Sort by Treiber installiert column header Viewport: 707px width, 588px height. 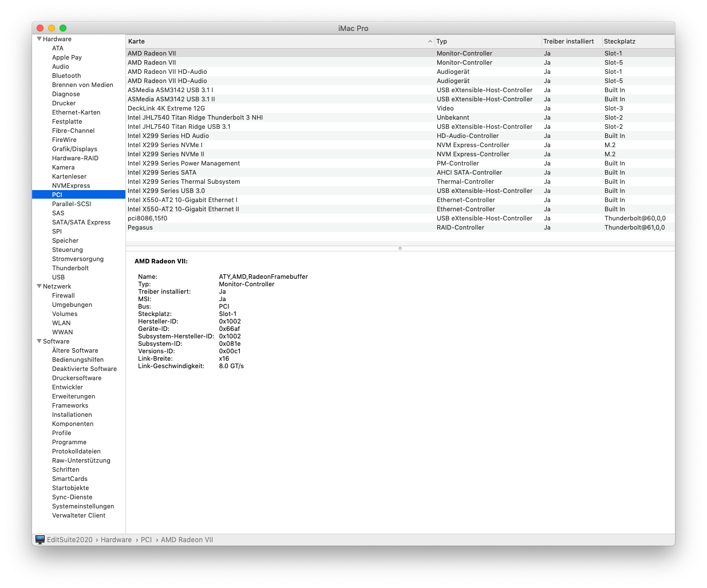tap(571, 41)
